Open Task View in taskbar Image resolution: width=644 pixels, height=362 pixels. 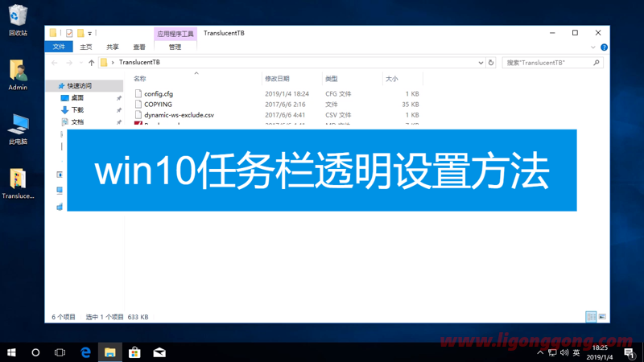click(60, 352)
